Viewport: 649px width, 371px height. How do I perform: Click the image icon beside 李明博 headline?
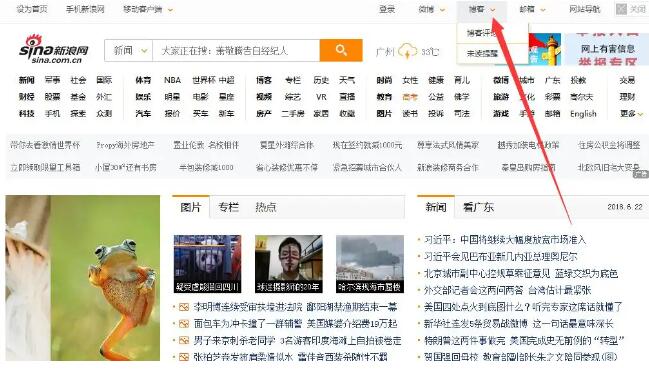tap(184, 307)
